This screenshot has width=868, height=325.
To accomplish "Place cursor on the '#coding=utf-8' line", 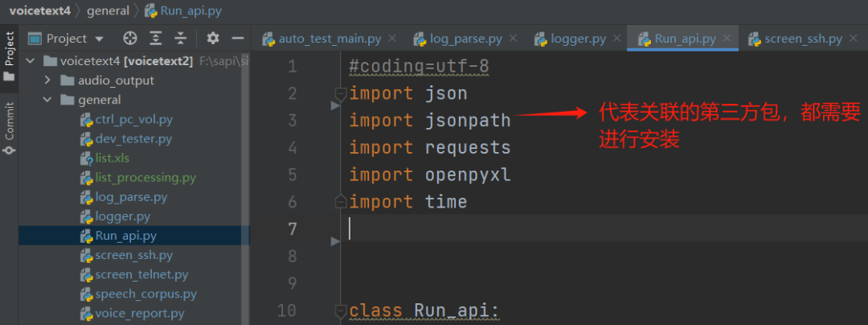I will point(419,67).
